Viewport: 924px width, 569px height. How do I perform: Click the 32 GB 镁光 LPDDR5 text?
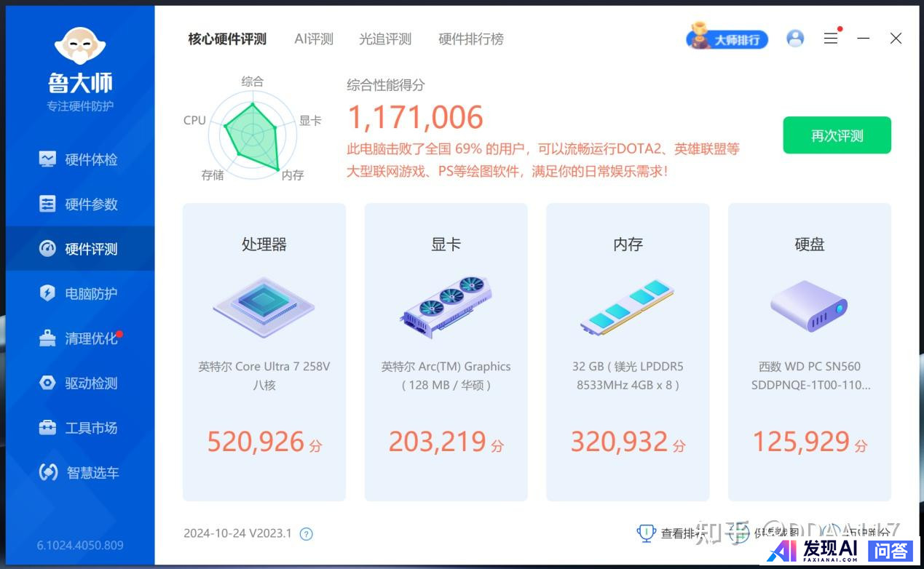[x=628, y=367]
